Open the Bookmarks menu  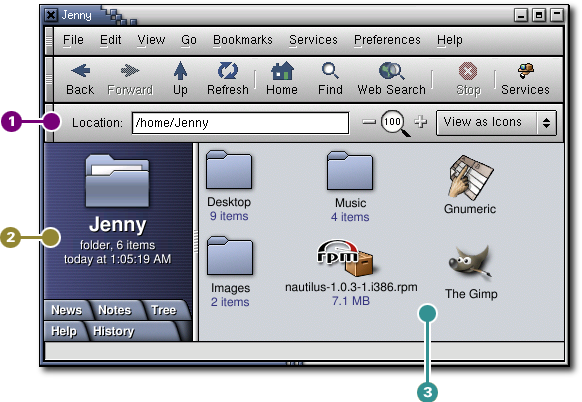pyautogui.click(x=243, y=40)
